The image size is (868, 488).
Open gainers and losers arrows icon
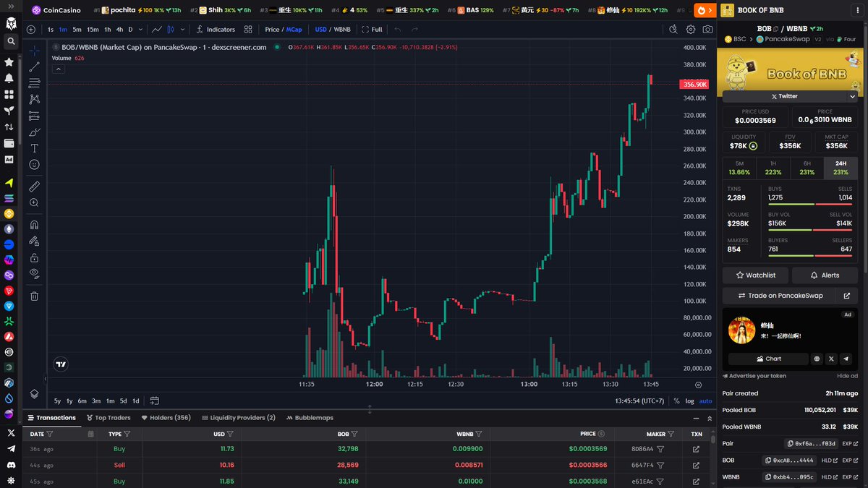tap(9, 127)
